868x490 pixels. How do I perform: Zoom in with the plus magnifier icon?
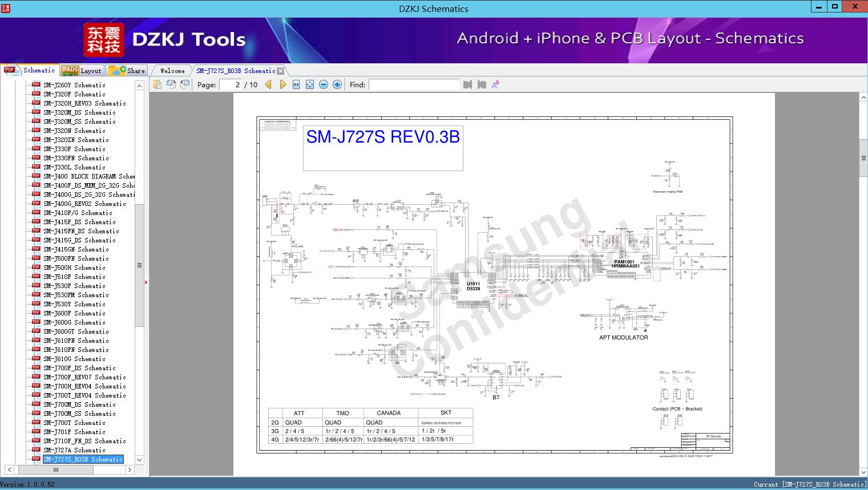pos(337,84)
